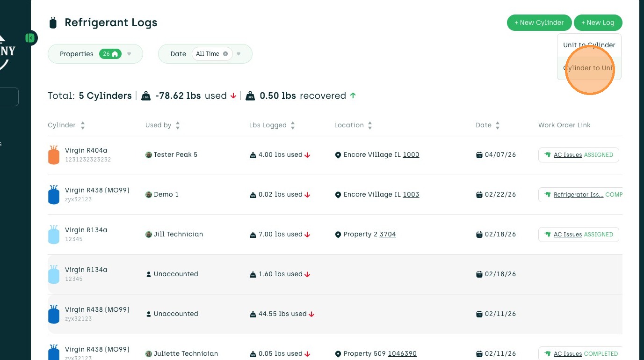Click the refrigerant cylinder icon beside the page title

(x=53, y=22)
